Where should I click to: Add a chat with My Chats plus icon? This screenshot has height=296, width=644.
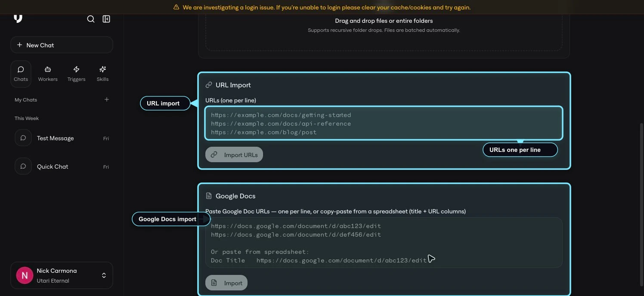[107, 99]
